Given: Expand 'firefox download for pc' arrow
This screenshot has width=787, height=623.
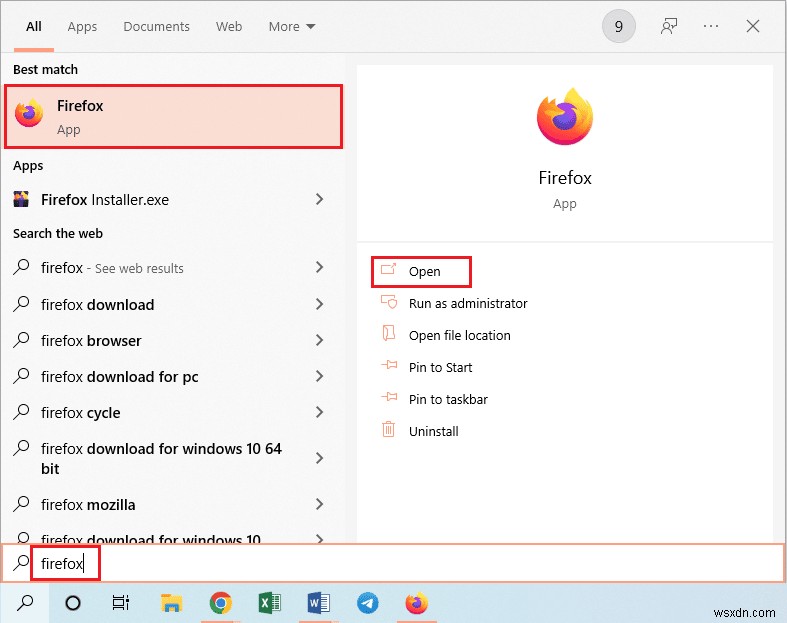Looking at the screenshot, I should [x=319, y=376].
